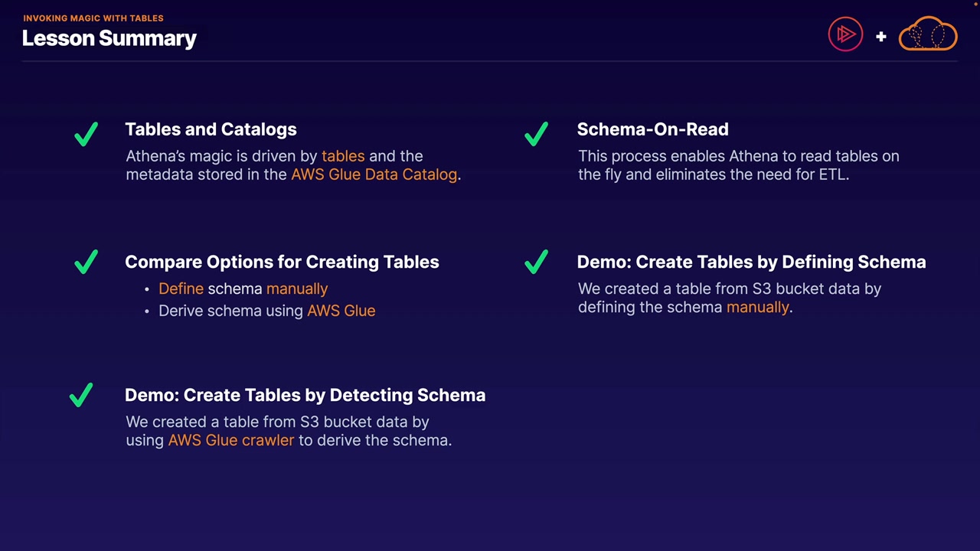Click the Pluralsight play logo icon

[x=845, y=35]
